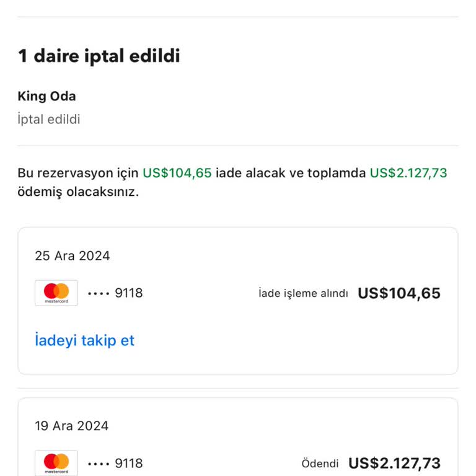Click card number 9118 in the Ödendi row

[x=129, y=463]
